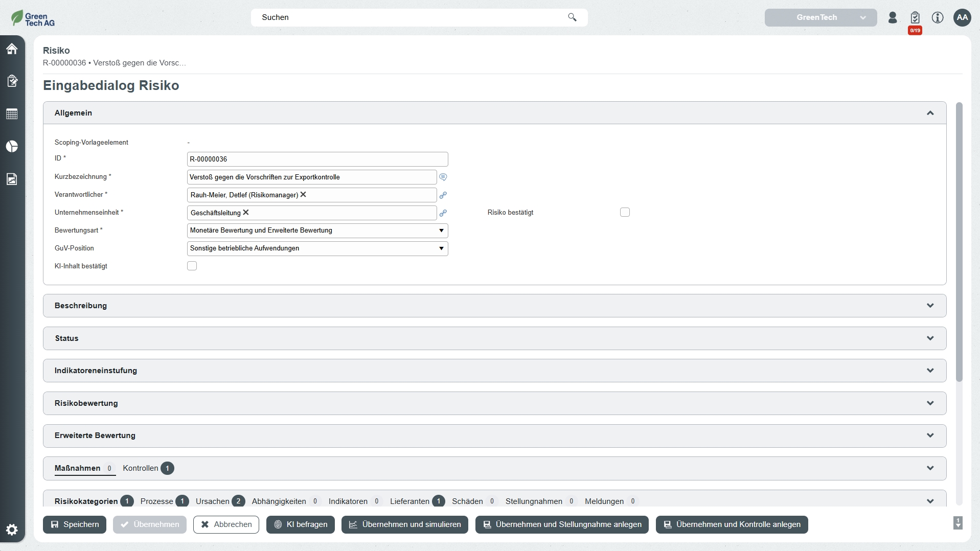The image size is (980, 551).
Task: Open the clipboard edit icon in the sidebar
Action: [12, 81]
